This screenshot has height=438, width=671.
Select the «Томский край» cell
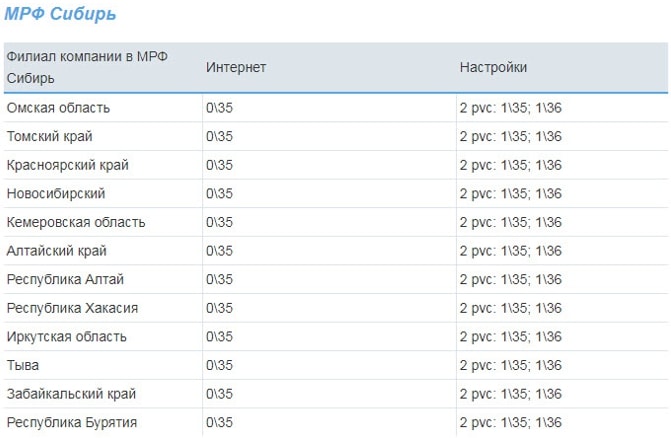[49, 136]
